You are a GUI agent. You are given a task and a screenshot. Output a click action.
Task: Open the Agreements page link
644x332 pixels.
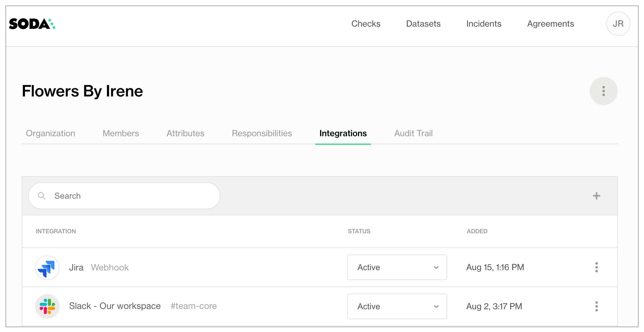coord(550,24)
